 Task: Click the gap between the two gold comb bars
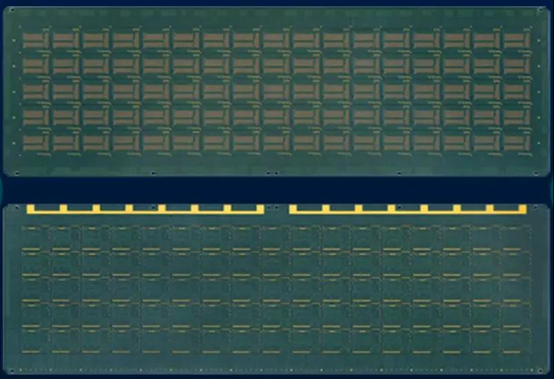point(277,209)
